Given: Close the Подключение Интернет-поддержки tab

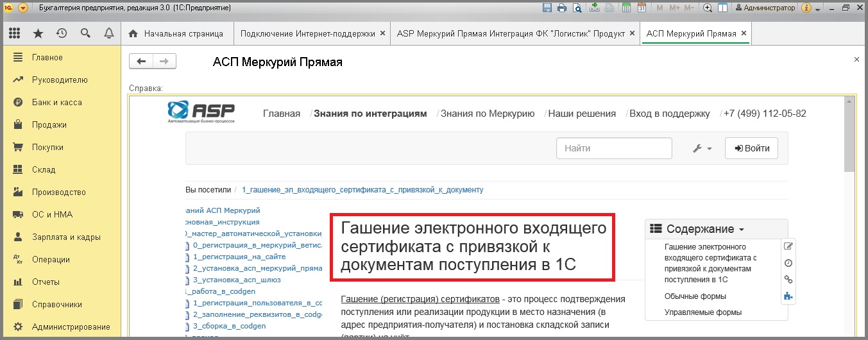Looking at the screenshot, I should point(383,33).
